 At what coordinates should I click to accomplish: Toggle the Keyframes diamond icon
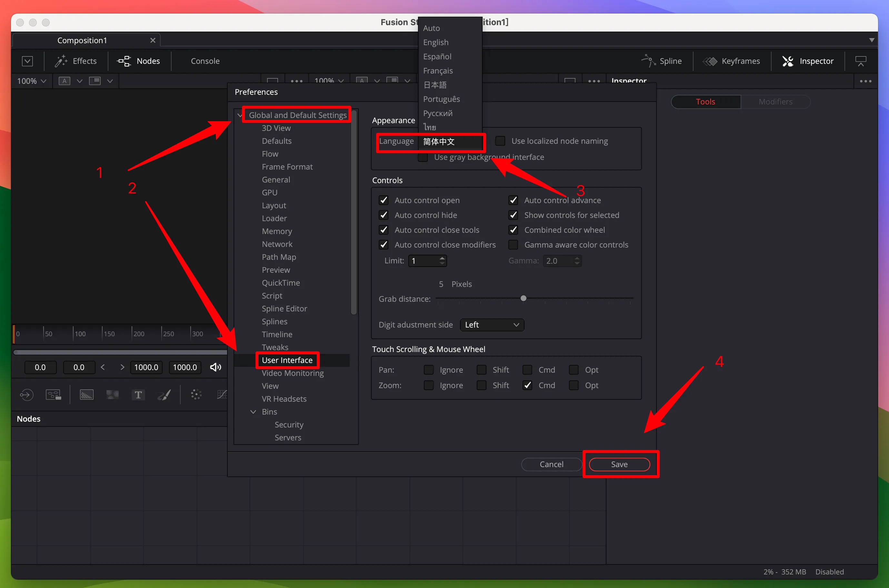pos(710,61)
